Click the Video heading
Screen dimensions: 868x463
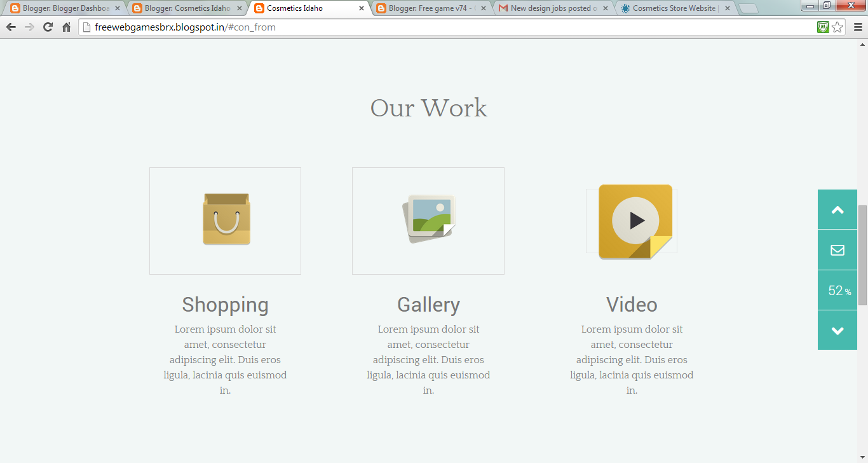point(632,305)
